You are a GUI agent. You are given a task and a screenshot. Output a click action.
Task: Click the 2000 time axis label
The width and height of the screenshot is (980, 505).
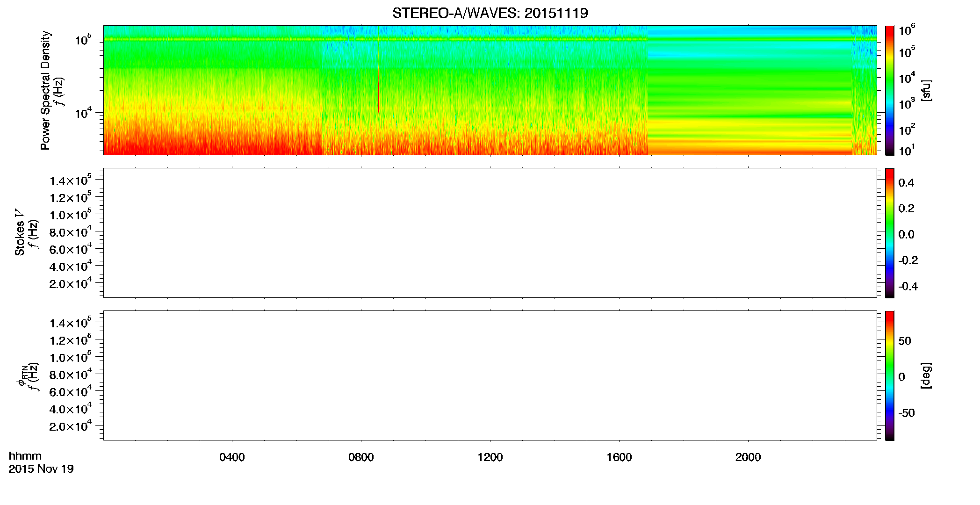click(748, 457)
